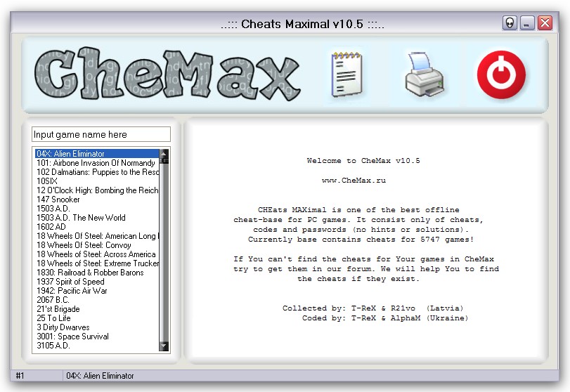
Task: Select '18 Wheels of Steel: Across America'
Action: 97,254
